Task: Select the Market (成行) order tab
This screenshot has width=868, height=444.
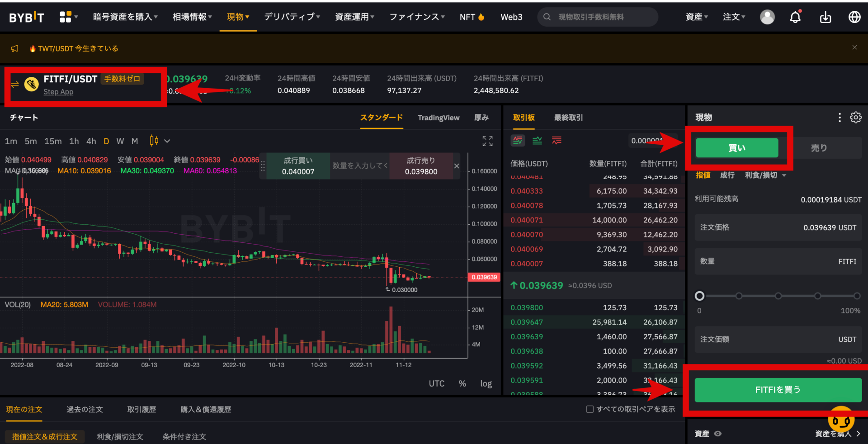Action: click(x=727, y=175)
